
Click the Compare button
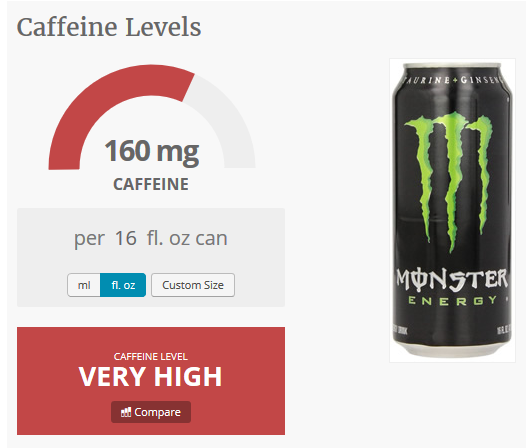point(151,412)
